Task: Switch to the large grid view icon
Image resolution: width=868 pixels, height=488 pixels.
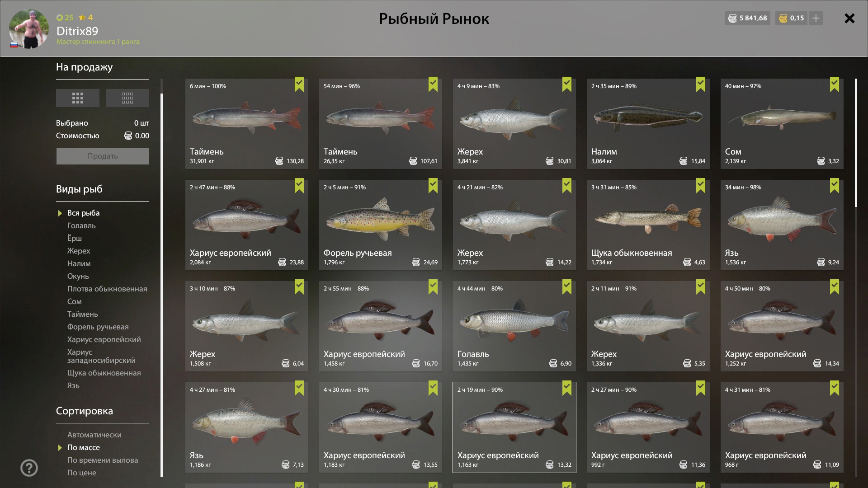Action: click(x=78, y=98)
